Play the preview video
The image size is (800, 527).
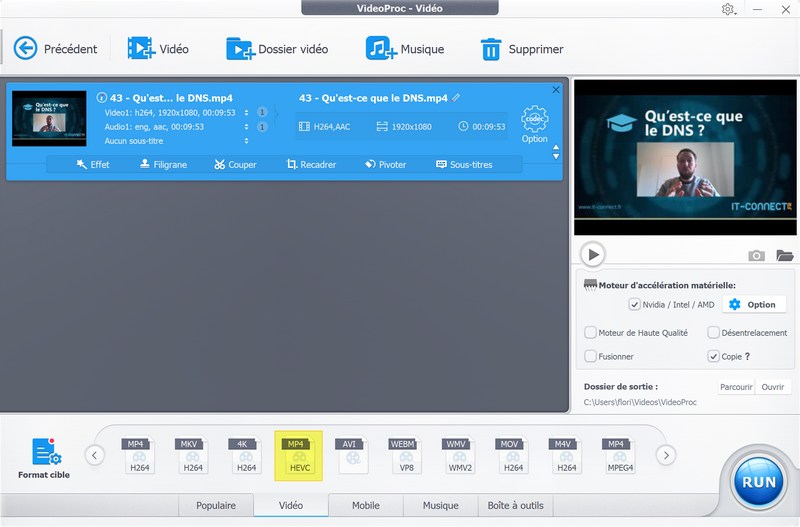coord(593,254)
